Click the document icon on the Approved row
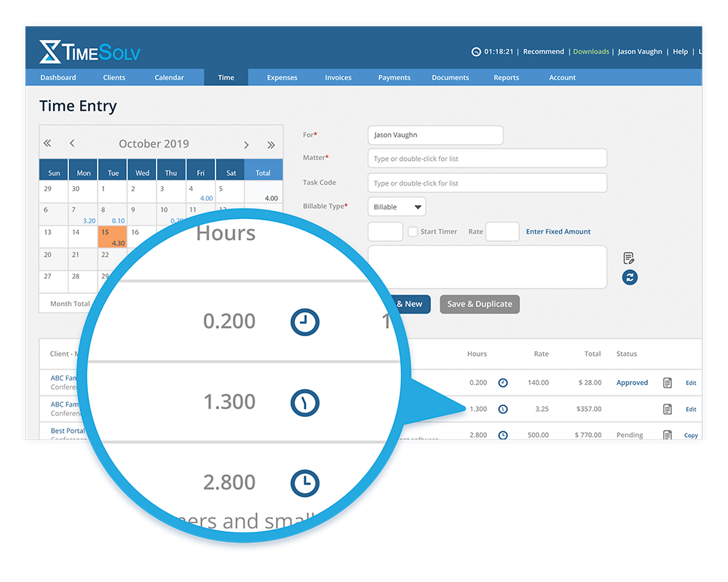This screenshot has width=728, height=582. pos(668,383)
